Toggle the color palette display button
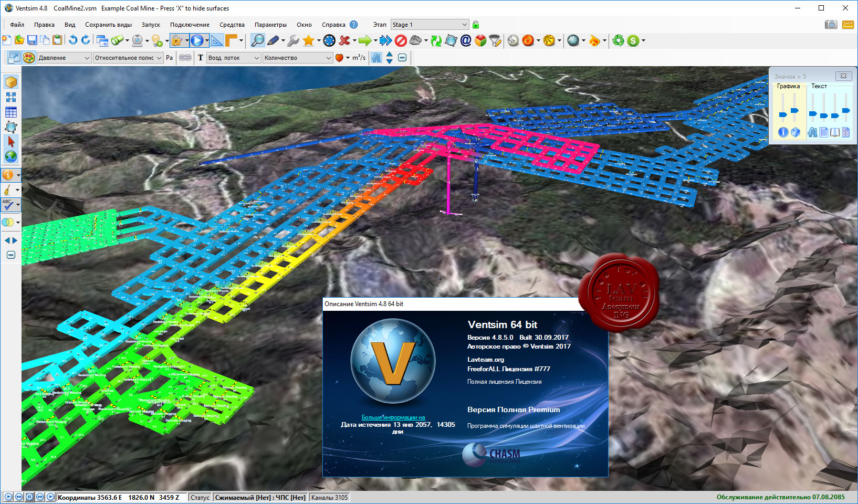 (x=29, y=58)
